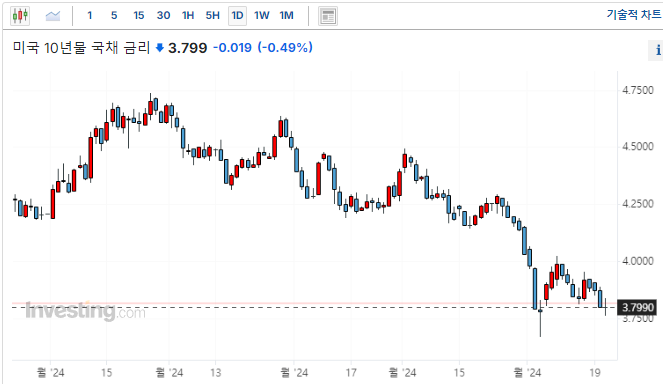Click the blue down arrow indicator
The image size is (663, 384).
160,48
